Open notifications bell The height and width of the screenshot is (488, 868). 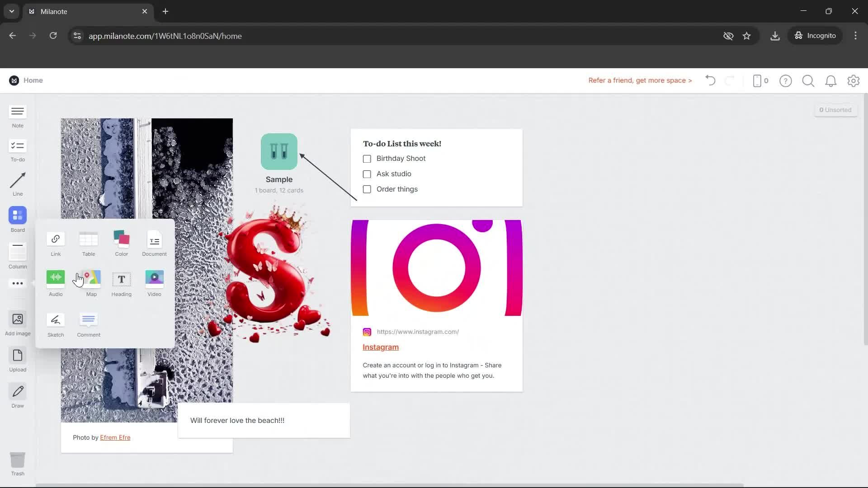point(831,81)
